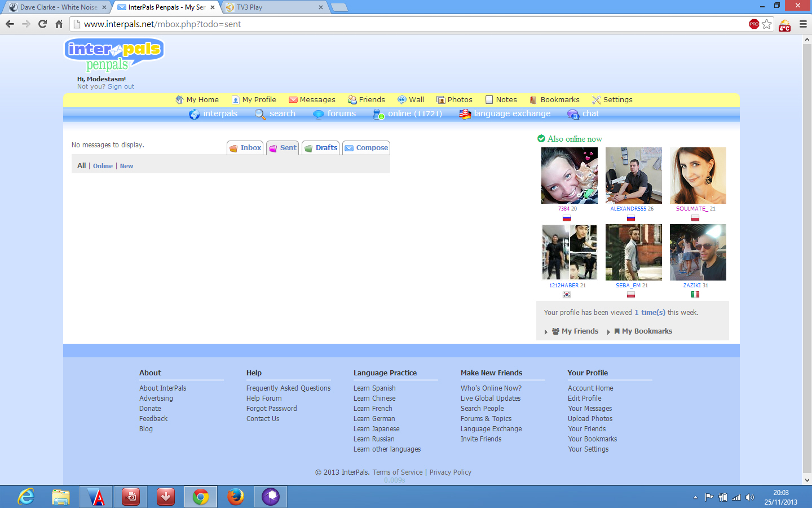This screenshot has width=812, height=508.
Task: Click the browser home icon
Action: (59, 24)
